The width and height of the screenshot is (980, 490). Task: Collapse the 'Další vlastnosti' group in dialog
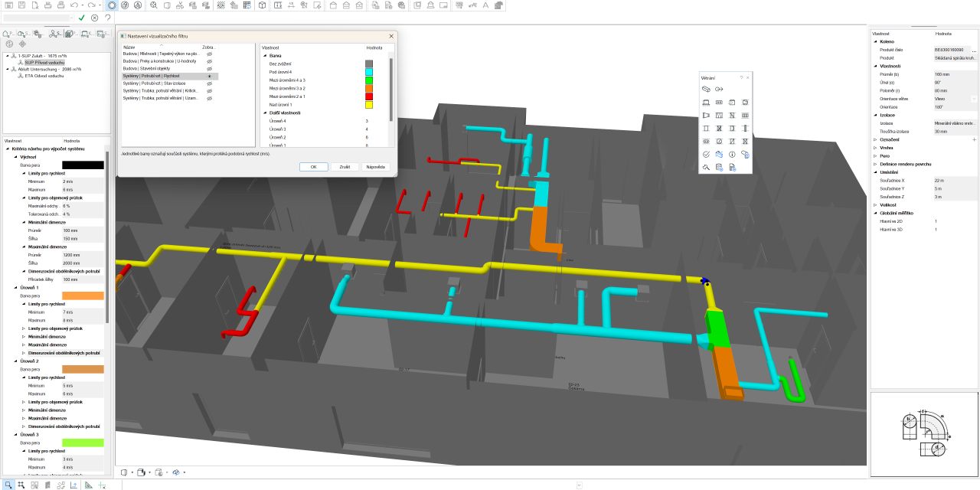pos(264,113)
